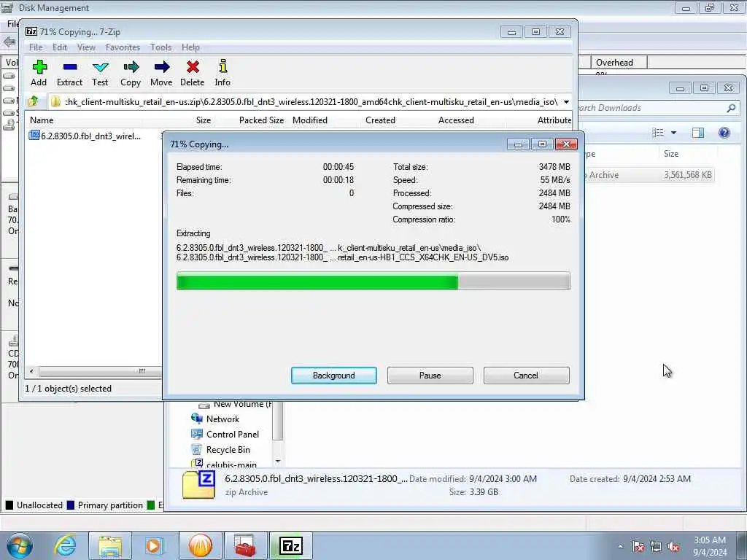Image resolution: width=747 pixels, height=560 pixels.
Task: Sort by the Name column header
Action: point(42,120)
